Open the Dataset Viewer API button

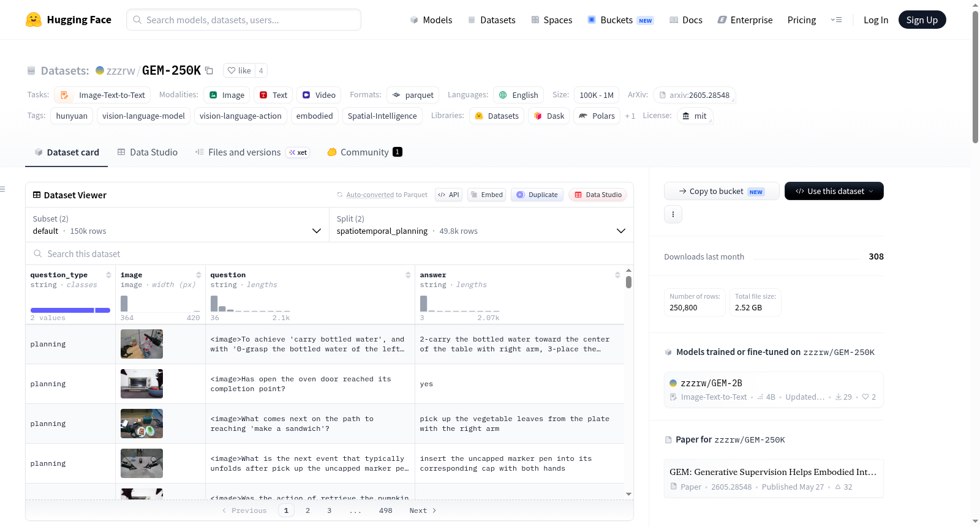[x=448, y=195]
